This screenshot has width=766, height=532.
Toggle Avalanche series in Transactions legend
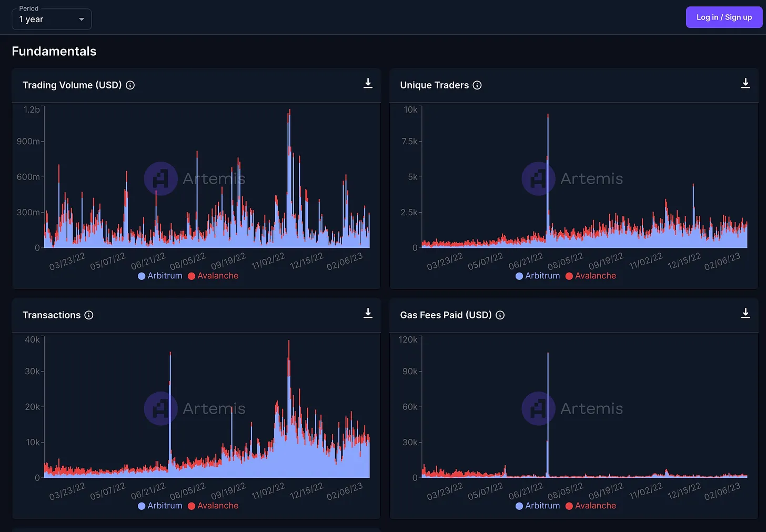[213, 506]
